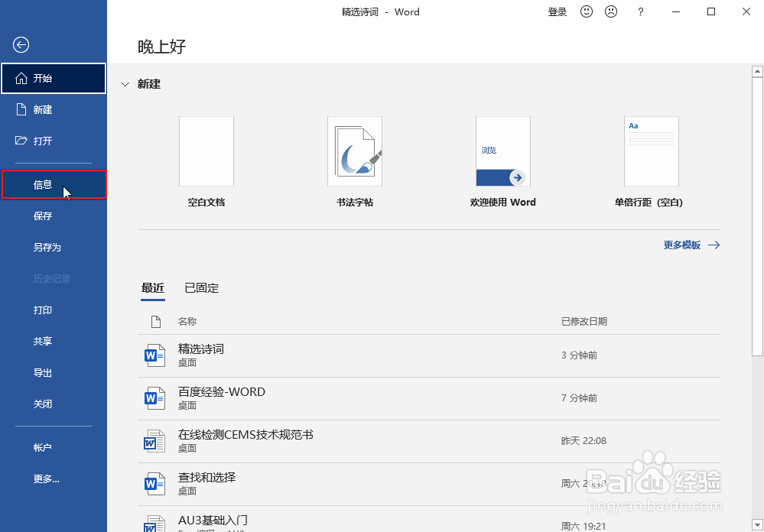
Task: Switch to the 已固定 tab
Action: click(x=202, y=288)
